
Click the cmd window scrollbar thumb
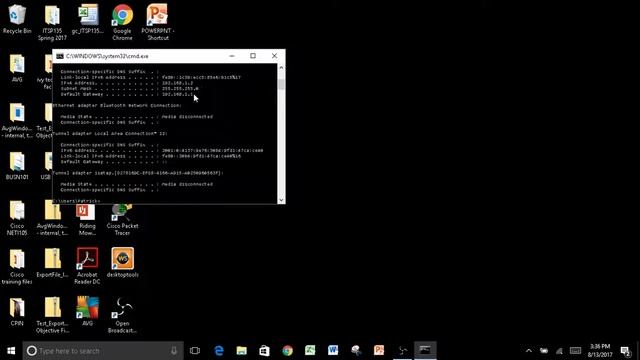tap(281, 84)
